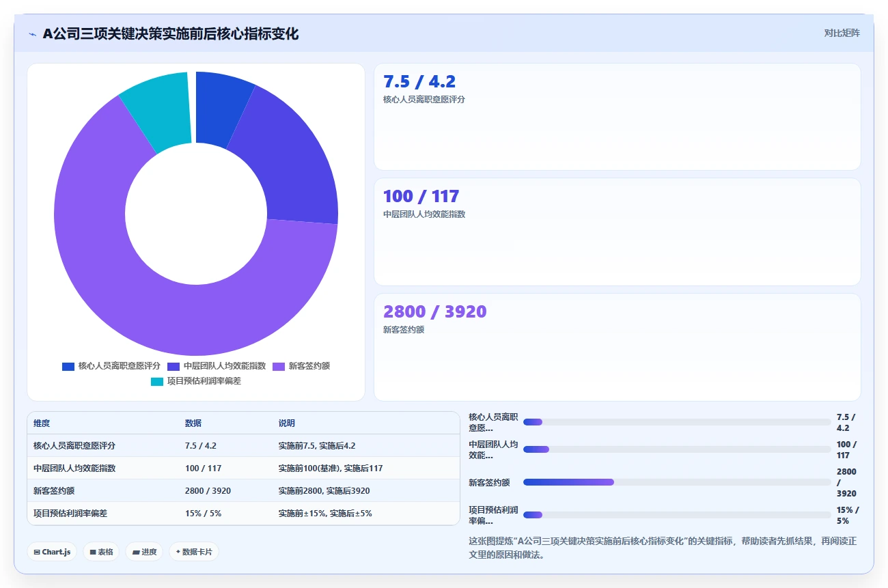Toggle the 项目预估利润率偏差 legend swatch
This screenshot has width=888, height=588.
click(x=157, y=381)
